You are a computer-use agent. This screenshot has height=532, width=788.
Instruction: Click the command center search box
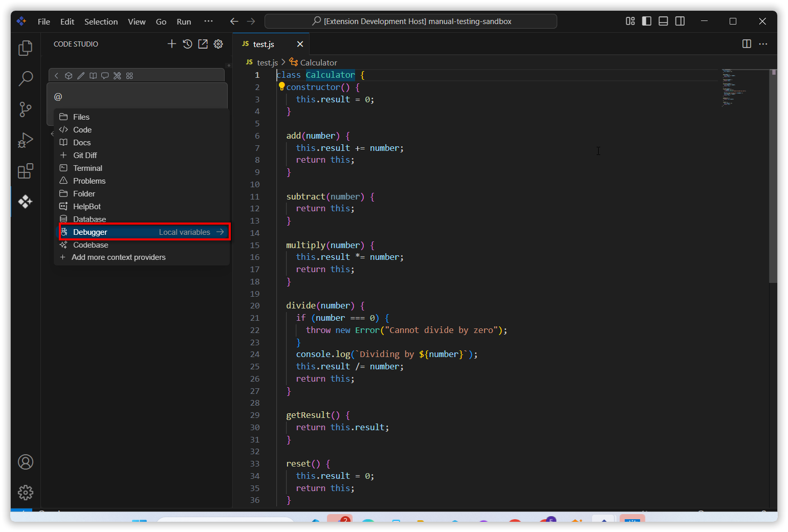click(x=411, y=21)
